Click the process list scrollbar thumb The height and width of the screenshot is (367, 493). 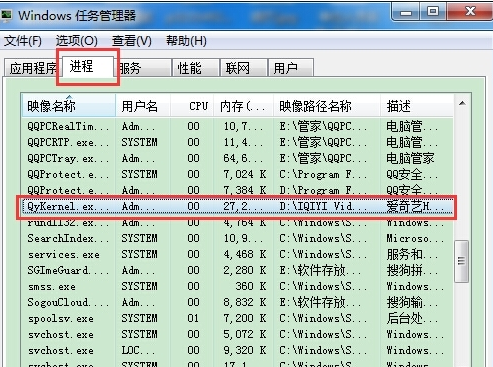point(462,261)
